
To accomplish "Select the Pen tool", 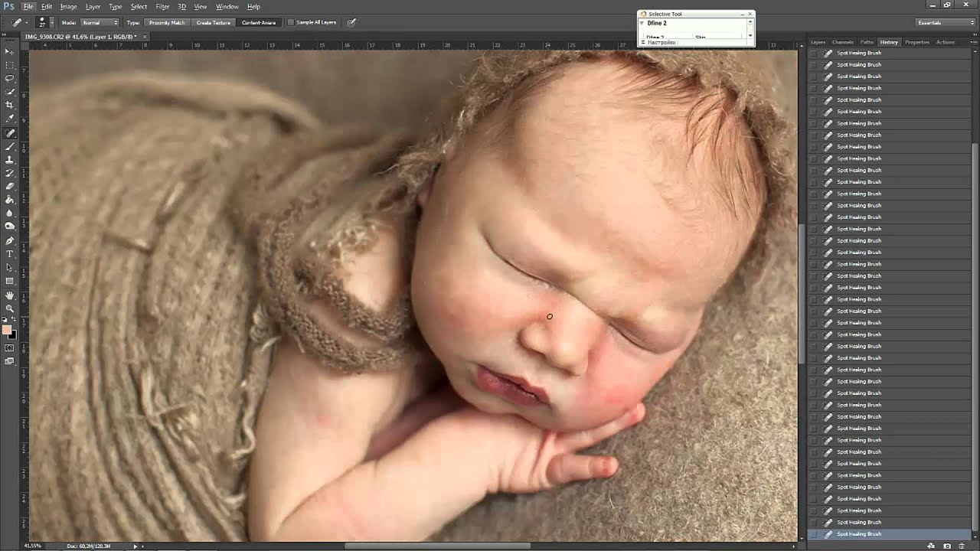I will click(x=10, y=240).
